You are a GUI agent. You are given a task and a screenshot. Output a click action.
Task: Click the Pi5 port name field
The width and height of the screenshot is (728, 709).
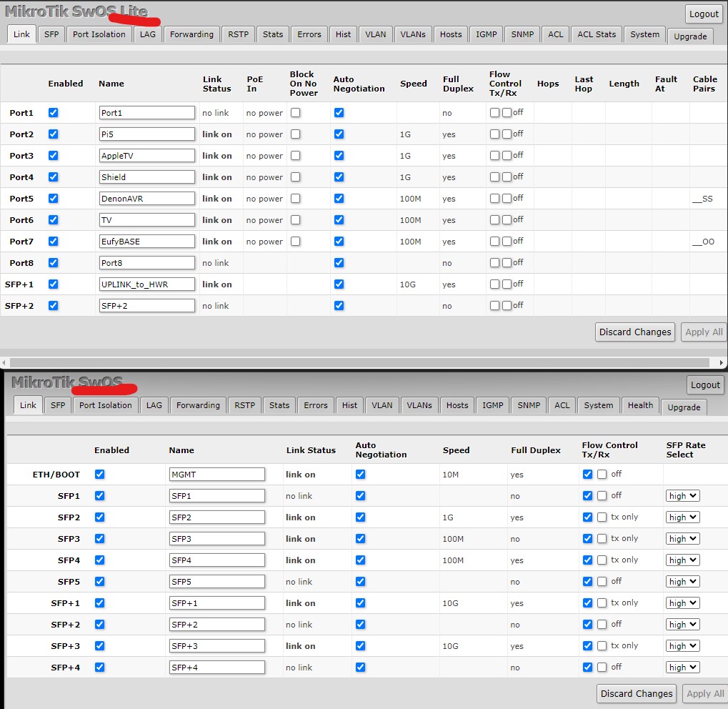(146, 134)
